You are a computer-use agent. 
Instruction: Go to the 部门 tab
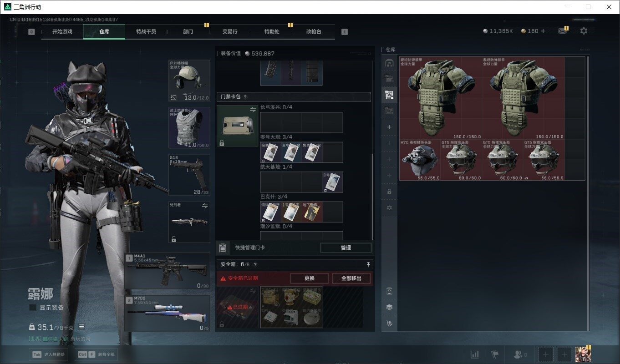pyautogui.click(x=188, y=32)
